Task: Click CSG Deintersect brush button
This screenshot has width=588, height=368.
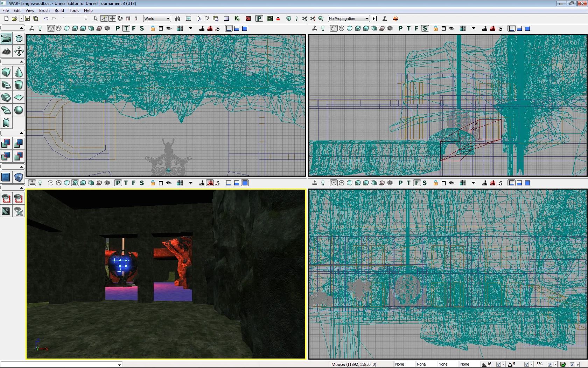Action: coord(19,156)
